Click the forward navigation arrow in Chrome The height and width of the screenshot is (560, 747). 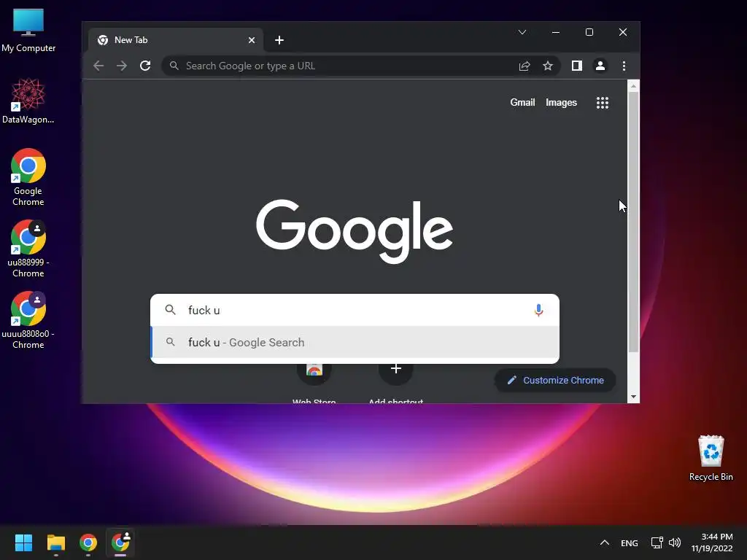pyautogui.click(x=122, y=66)
